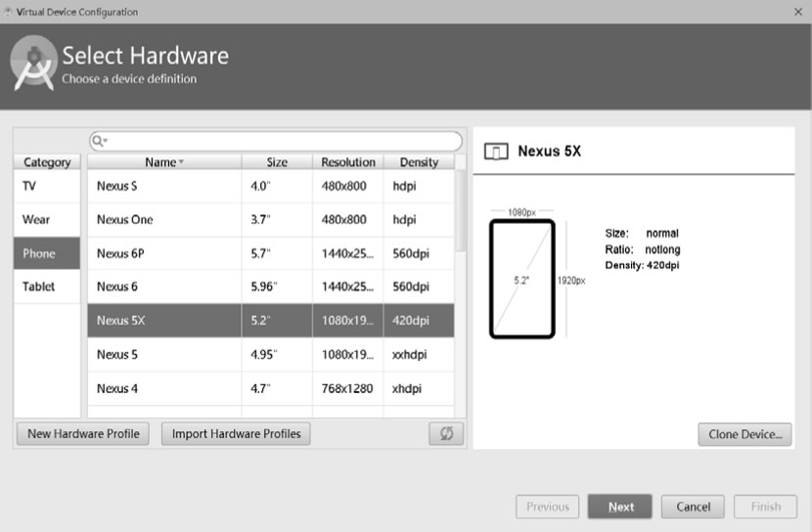Screen dimensions: 812x532
Task: Click the Finish button
Action: [765, 507]
